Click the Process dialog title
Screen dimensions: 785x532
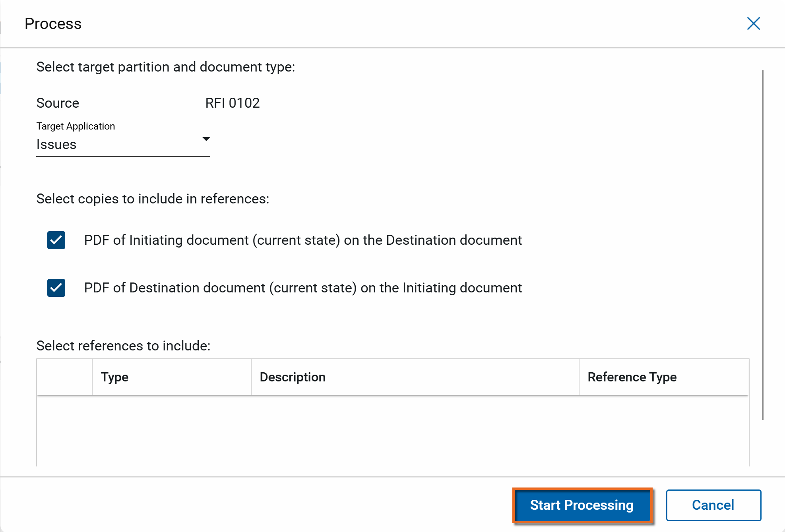(x=53, y=24)
